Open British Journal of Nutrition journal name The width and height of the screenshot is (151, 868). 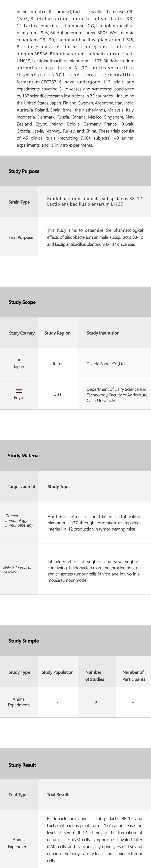(17, 569)
